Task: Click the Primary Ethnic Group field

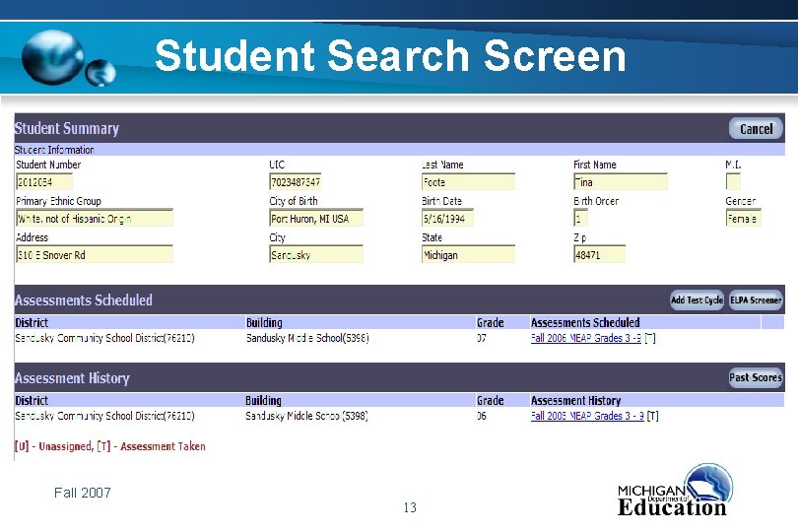Action: click(x=95, y=219)
